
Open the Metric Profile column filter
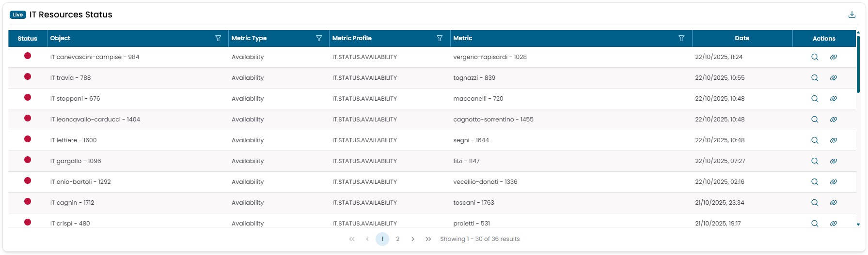[x=440, y=38]
